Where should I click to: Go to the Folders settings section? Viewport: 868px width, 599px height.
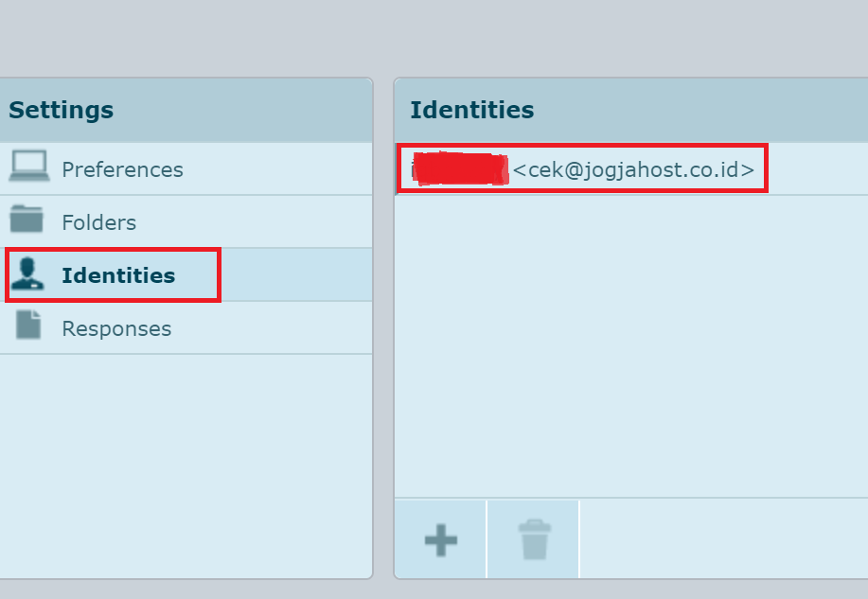(98, 223)
